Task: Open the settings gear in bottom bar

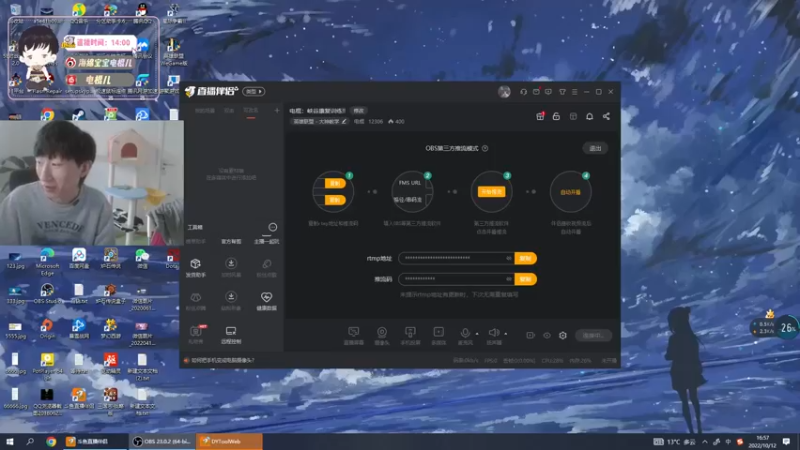Action: (563, 336)
